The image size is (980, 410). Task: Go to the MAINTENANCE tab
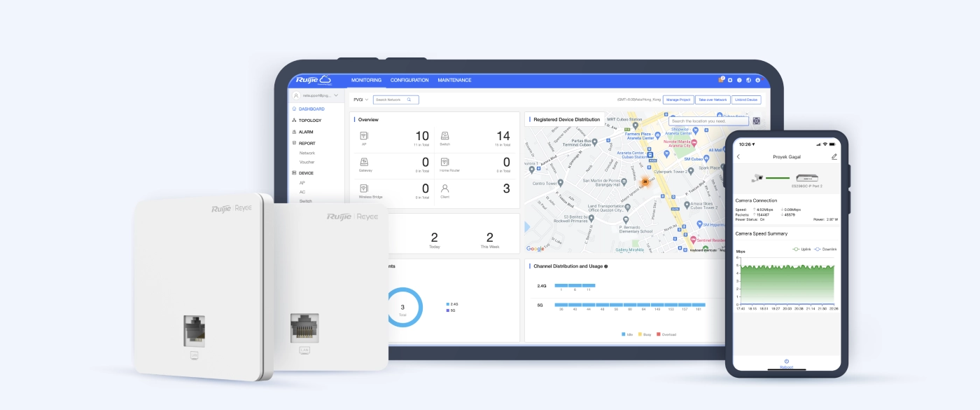[x=454, y=80]
